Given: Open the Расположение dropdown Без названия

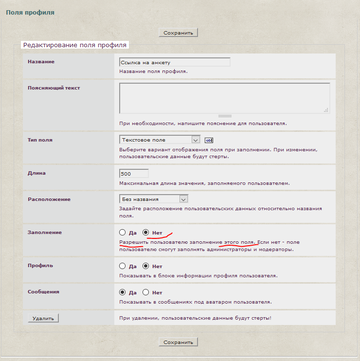Looking at the screenshot, I should coord(153,199).
